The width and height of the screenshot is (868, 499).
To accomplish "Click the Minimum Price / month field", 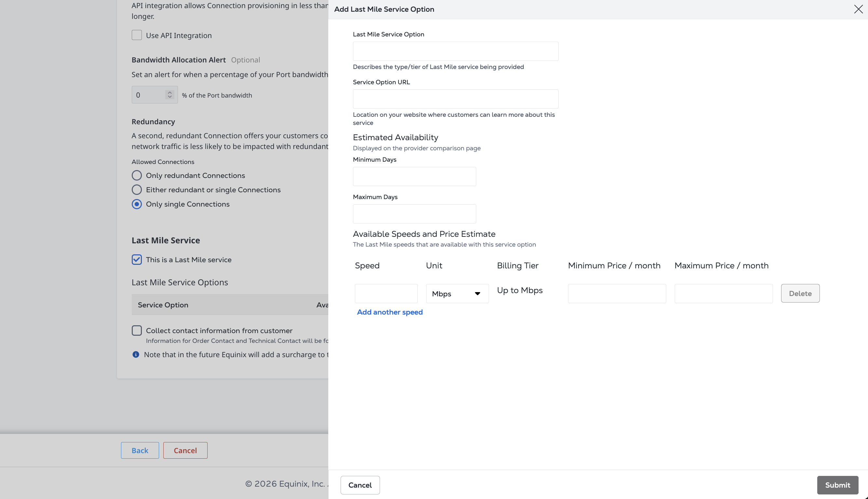I will click(x=617, y=293).
